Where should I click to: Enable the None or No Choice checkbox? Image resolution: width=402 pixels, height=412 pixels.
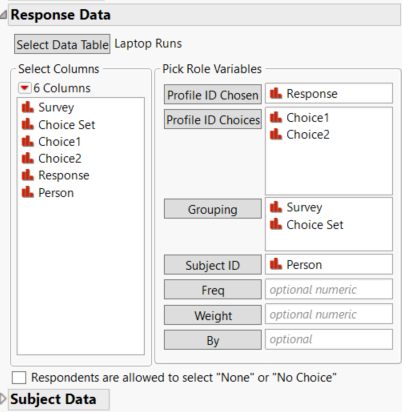click(x=19, y=378)
